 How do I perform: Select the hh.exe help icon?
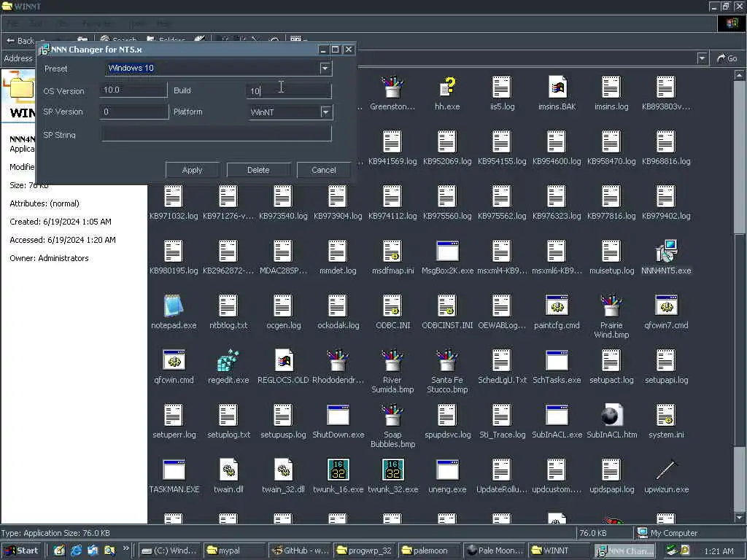(447, 88)
